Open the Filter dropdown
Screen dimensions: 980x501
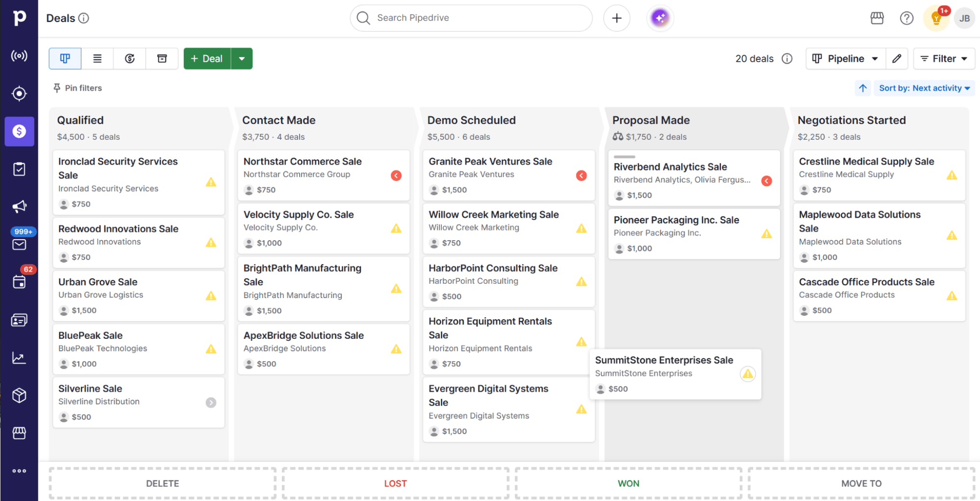point(944,59)
